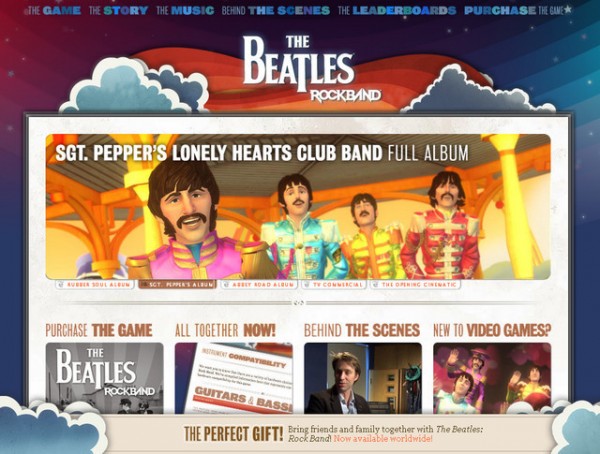Switch to the Abbey Road Album tab
Image resolution: width=600 pixels, height=454 pixels.
[x=259, y=285]
